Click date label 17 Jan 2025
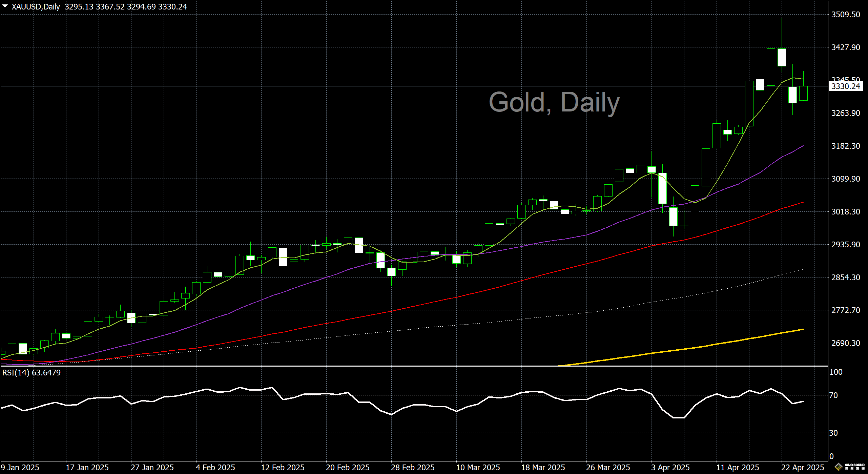Viewport: 868px width, 474px height. click(87, 468)
